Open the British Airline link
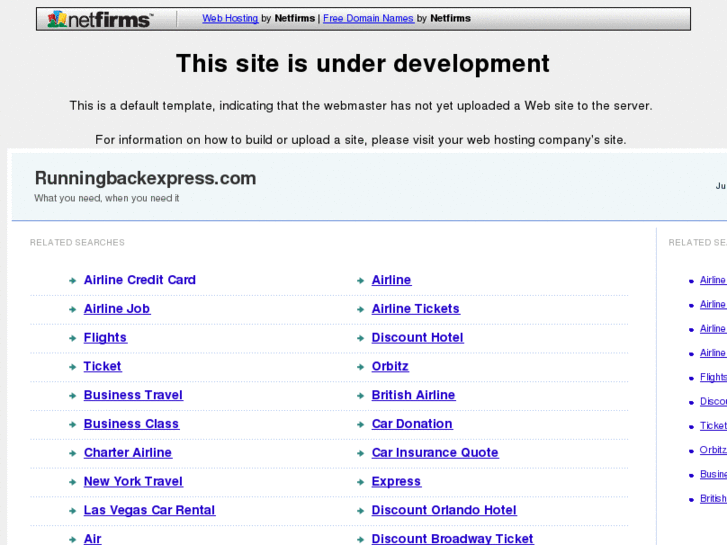Image resolution: width=727 pixels, height=545 pixels. pos(414,395)
